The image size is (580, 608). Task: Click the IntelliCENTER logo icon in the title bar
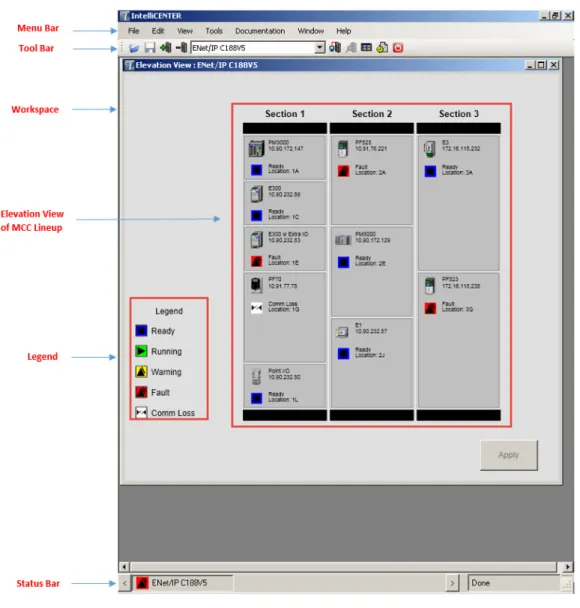[x=124, y=16]
